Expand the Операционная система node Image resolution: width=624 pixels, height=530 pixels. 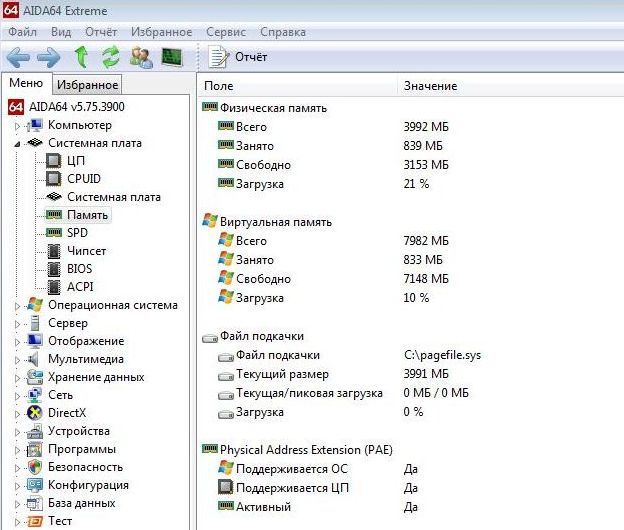tap(17, 306)
